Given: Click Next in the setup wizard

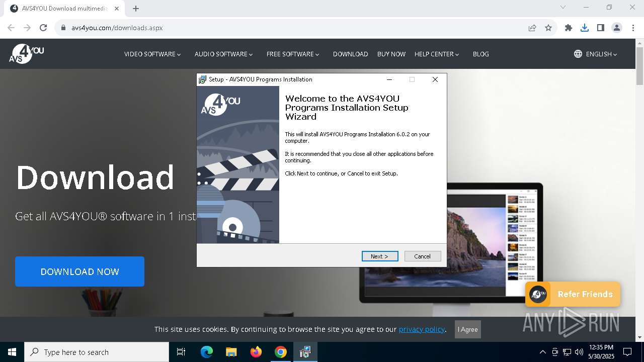Looking at the screenshot, I should [380, 256].
